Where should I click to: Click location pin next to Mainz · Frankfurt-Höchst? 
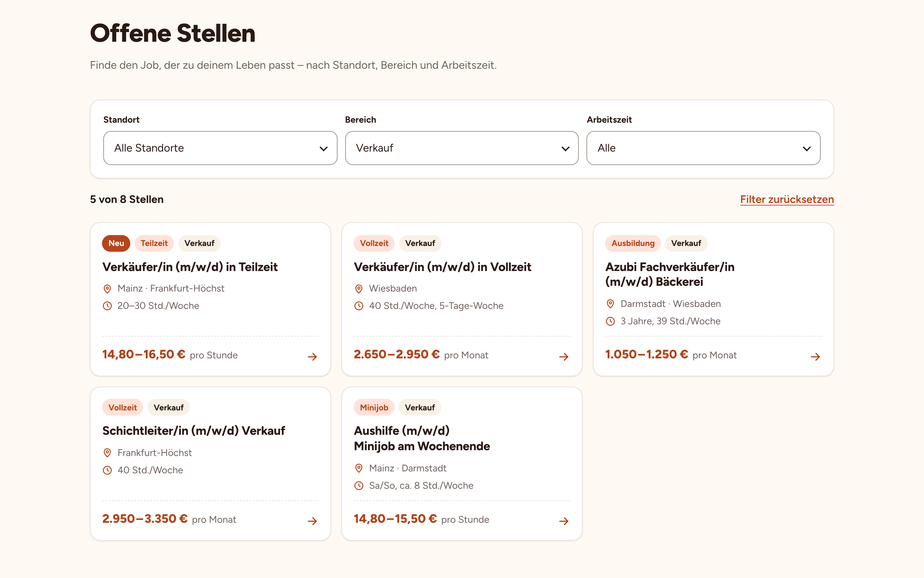click(107, 289)
